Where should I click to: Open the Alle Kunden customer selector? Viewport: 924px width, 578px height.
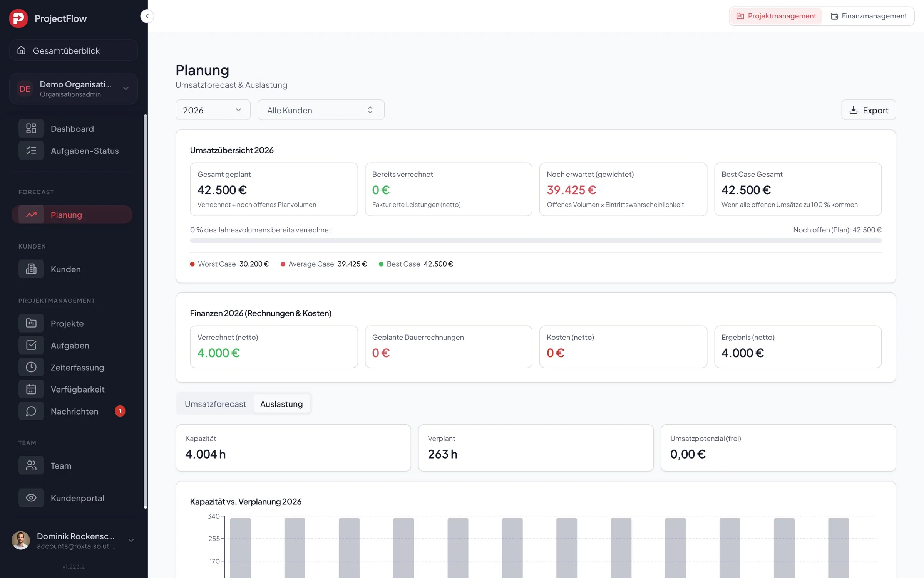click(321, 110)
